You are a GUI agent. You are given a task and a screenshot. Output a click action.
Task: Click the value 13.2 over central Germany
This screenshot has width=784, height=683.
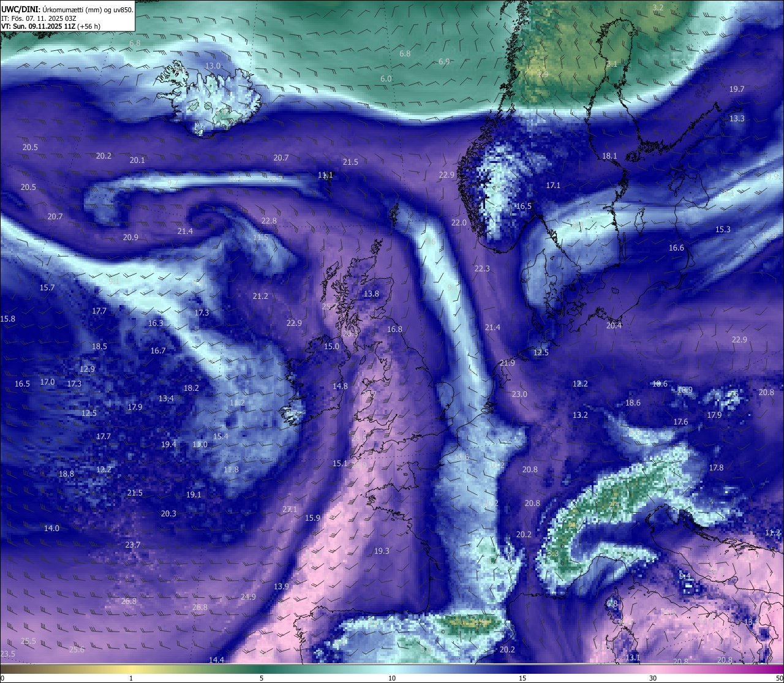coord(580,415)
